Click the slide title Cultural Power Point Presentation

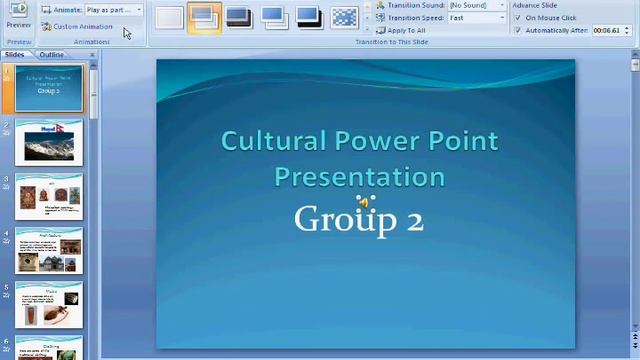coord(359,158)
